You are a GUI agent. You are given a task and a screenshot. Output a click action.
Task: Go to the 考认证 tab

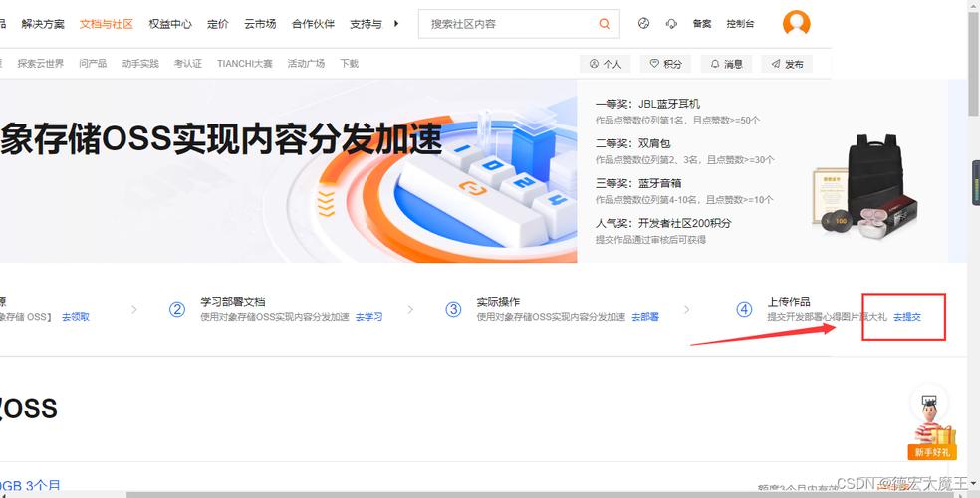tap(188, 63)
